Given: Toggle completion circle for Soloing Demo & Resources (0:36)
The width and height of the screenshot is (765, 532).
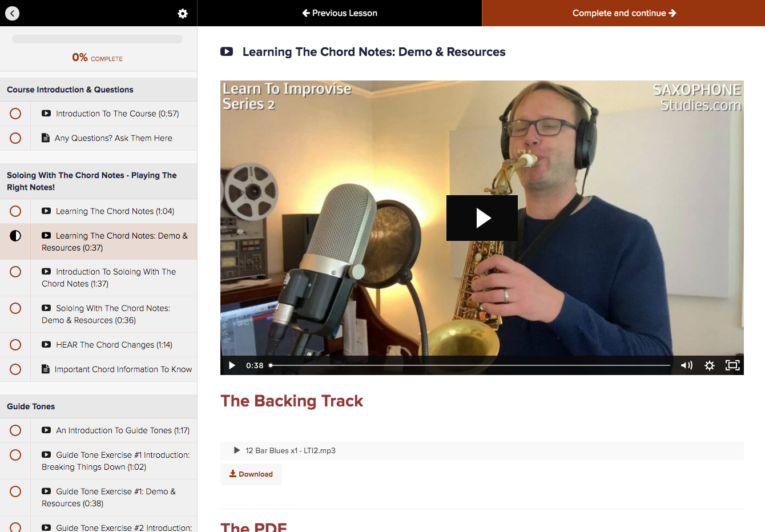Looking at the screenshot, I should pos(15,308).
